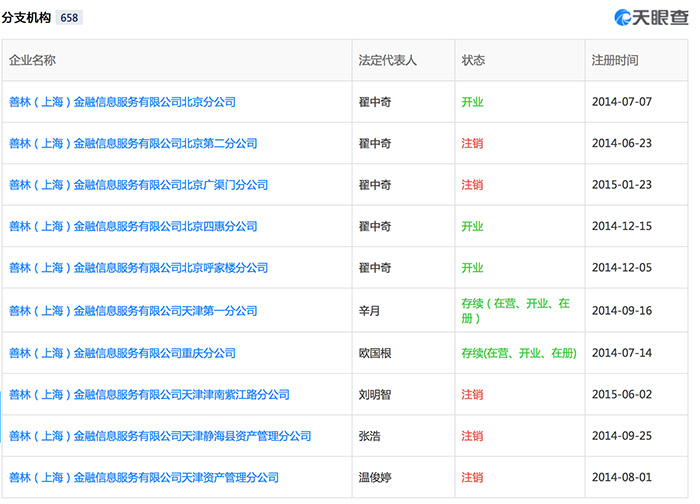Click the 法定代表人 column header

click(388, 60)
